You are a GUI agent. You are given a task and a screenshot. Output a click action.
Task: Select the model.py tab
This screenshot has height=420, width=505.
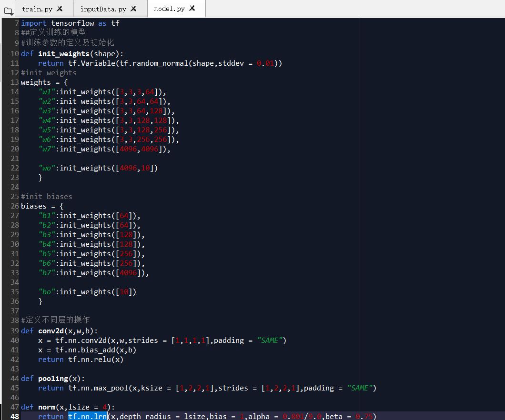(170, 9)
